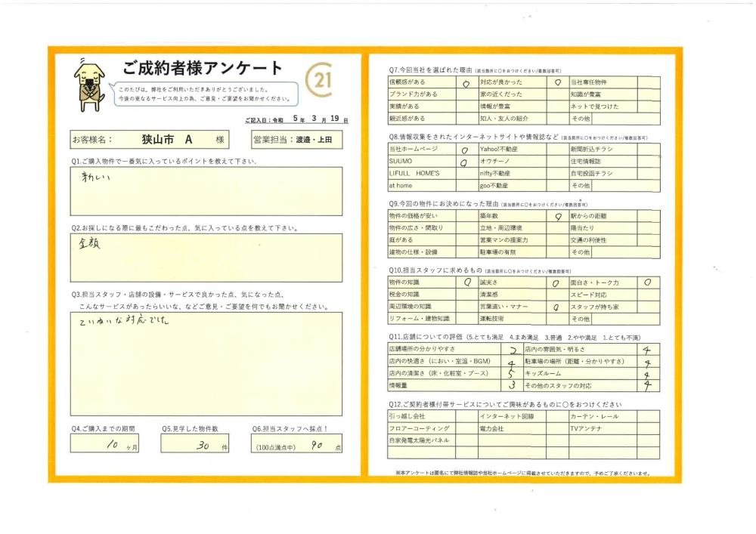Click the Century 21 logo
756x534 pixels.
coord(319,80)
